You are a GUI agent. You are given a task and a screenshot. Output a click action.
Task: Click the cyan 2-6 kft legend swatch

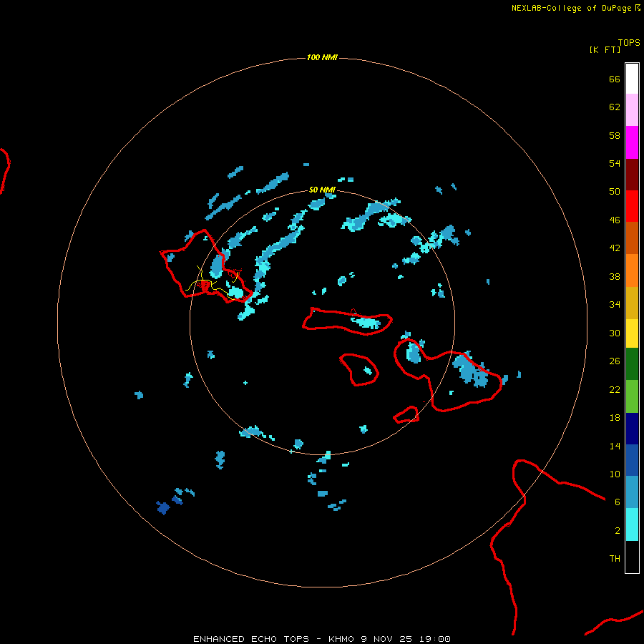pos(632,525)
